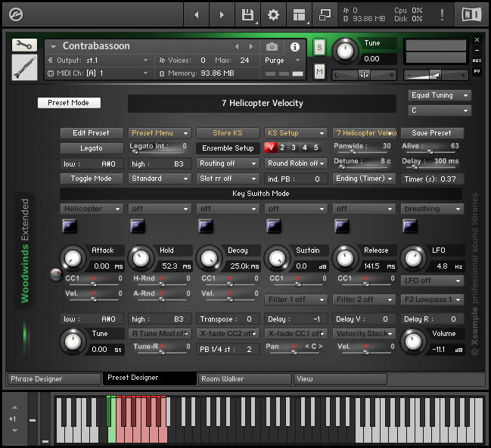Click the Transpose value field
Viewport: 491px width, 448px height.
tap(228, 319)
